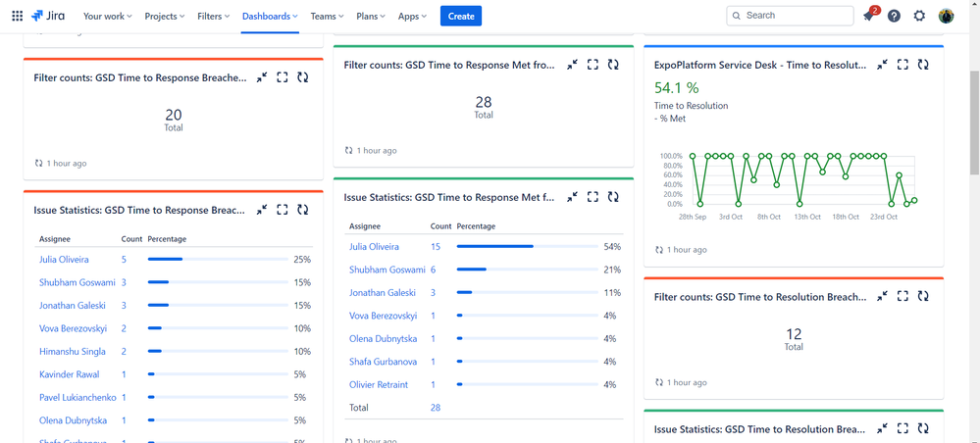Click count 5 for Julia Oliveira
Image resolution: width=980 pixels, height=443 pixels.
(124, 260)
